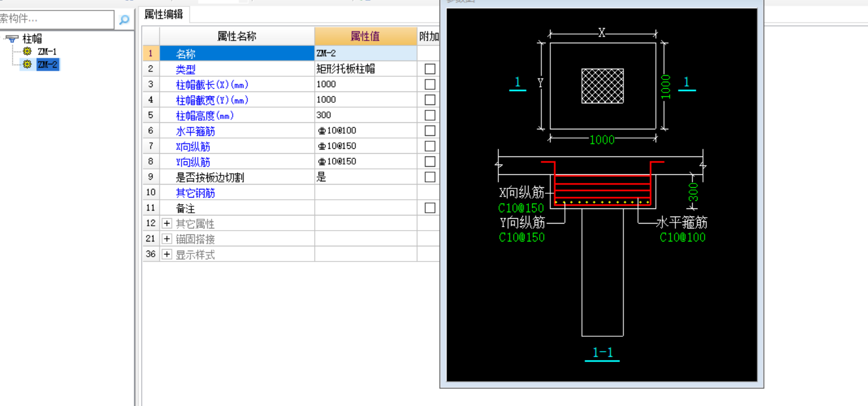The image size is (868, 406).
Task: Click the 柱帽截长(X) value 1000
Action: [366, 84]
